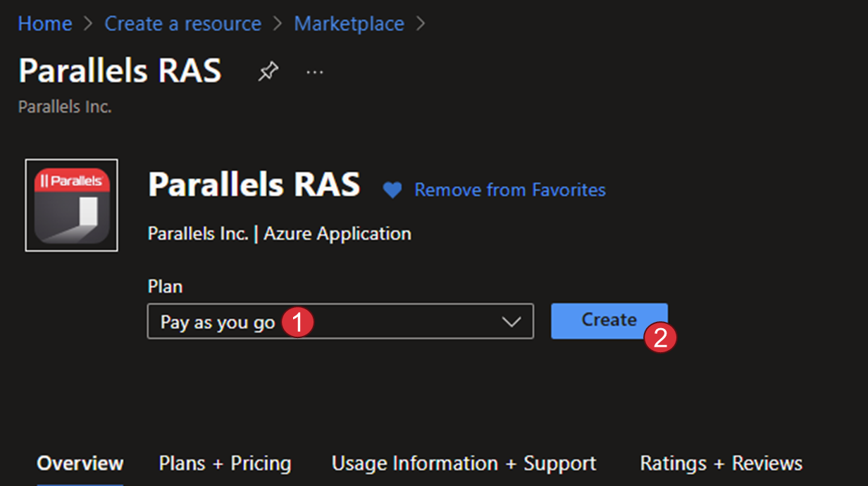Click the Remove from Favorites link
Viewport: 868px width, 486px height.
[x=509, y=190]
